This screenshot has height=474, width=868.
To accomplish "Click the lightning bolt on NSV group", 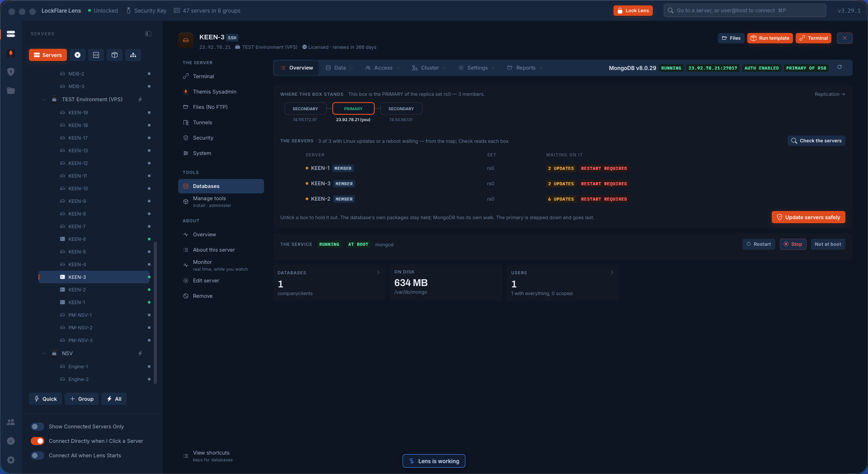I will point(140,353).
